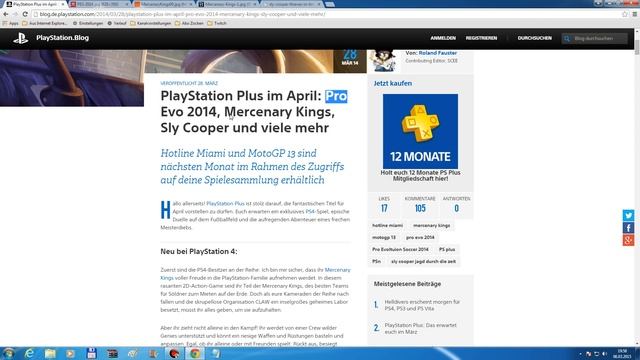Open the Chrome menu icon
Screen dimensions: 640x360
[635, 14]
